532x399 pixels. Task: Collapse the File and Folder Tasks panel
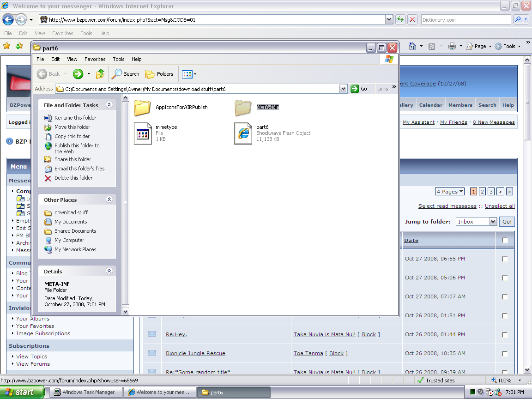109,105
